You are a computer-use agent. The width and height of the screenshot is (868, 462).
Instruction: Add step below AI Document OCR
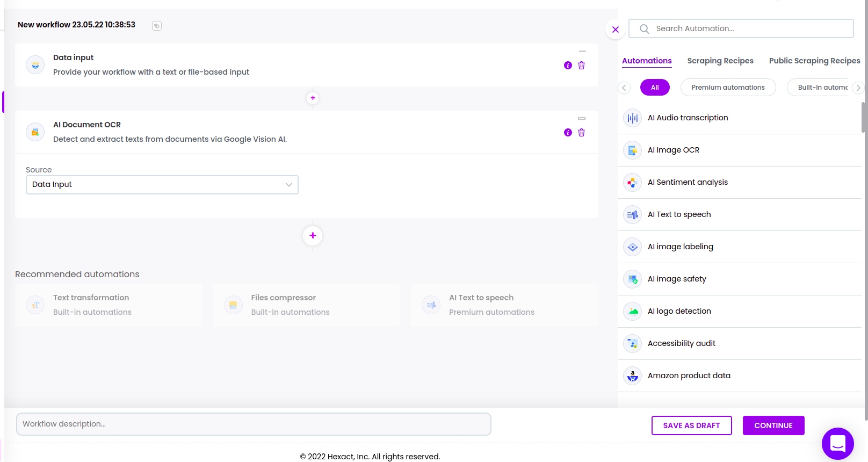tap(313, 235)
